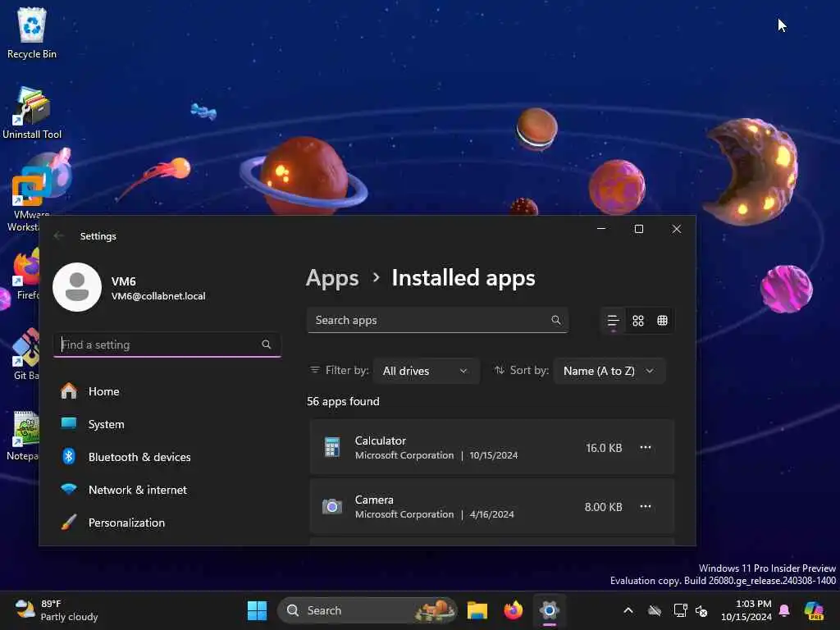The width and height of the screenshot is (840, 630).
Task: Open the weather widget
Action: pos(57,610)
